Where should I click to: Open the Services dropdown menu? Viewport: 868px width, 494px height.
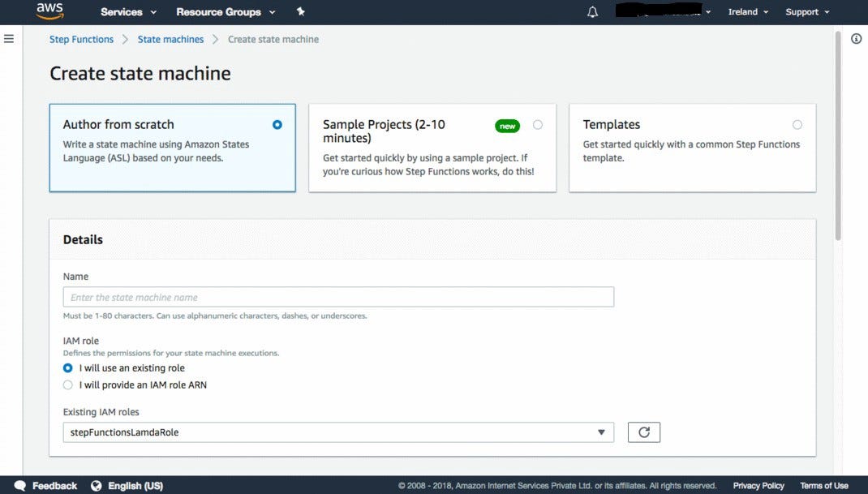[128, 11]
